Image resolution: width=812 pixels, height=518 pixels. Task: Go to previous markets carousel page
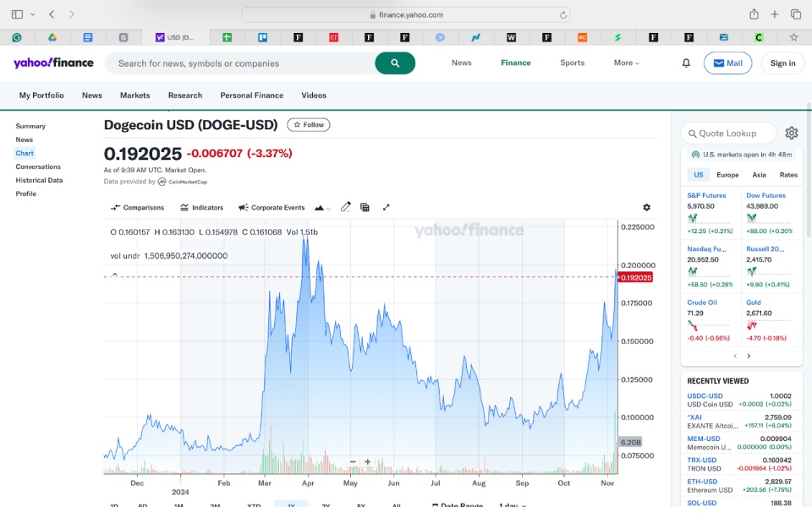pos(735,356)
